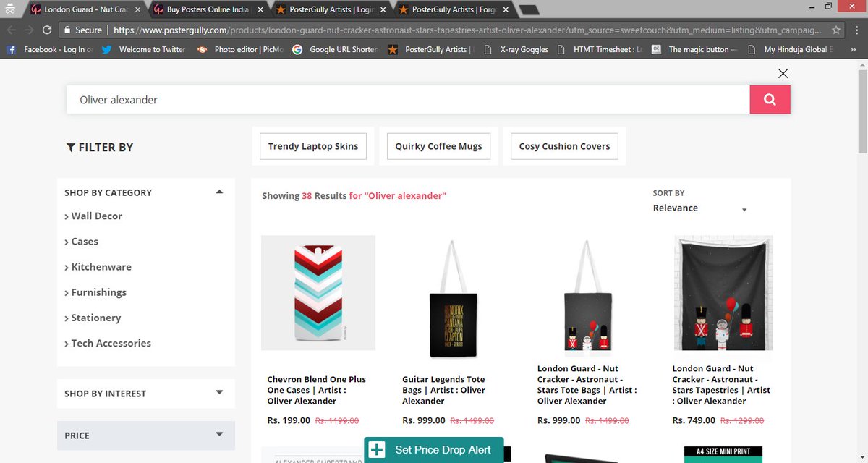Expand the Furnishings category
Viewport: 868px width, 463px height.
(95, 292)
